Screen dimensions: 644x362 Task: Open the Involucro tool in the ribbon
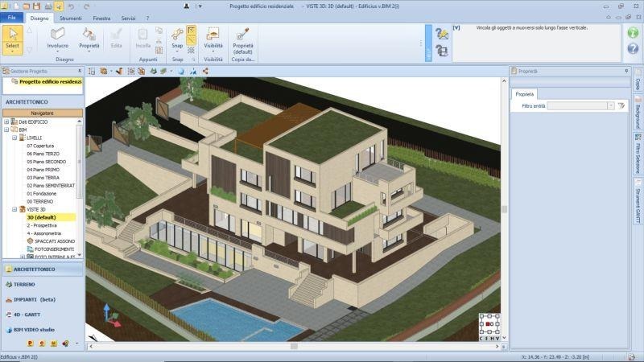pos(58,37)
